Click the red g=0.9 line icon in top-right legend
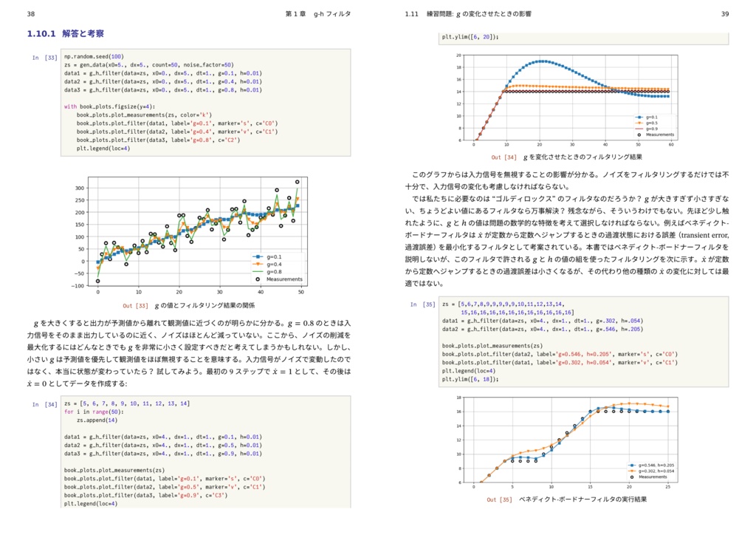 pos(639,128)
